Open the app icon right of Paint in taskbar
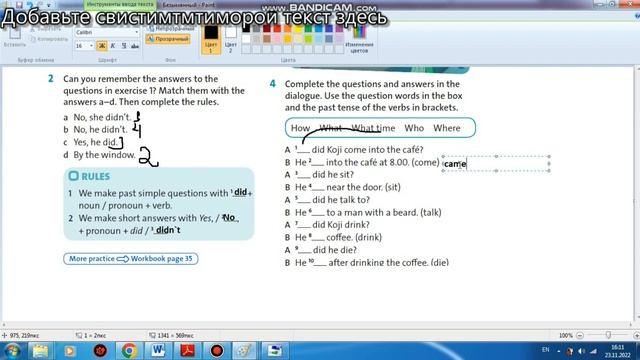 coord(275,351)
